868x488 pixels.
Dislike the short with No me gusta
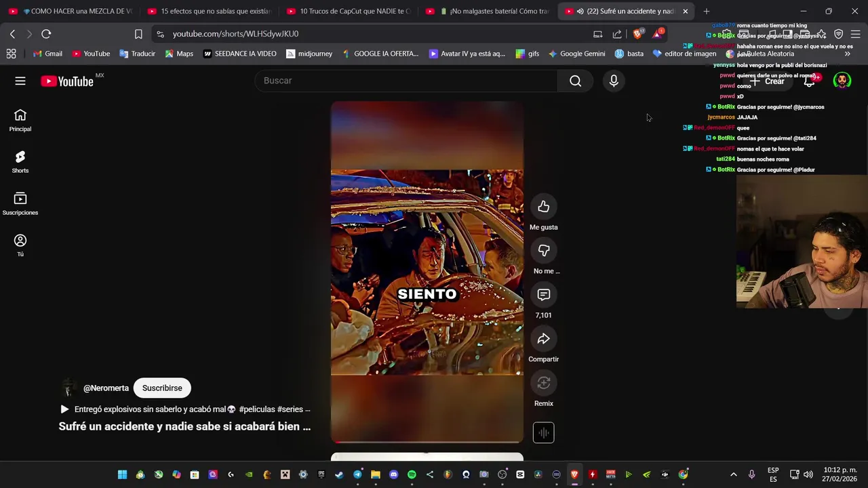click(543, 251)
